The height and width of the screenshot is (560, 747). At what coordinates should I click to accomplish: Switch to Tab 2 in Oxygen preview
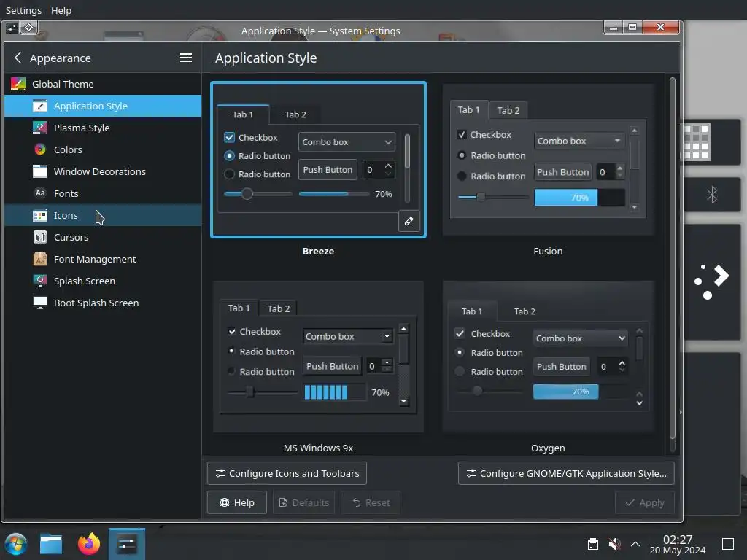coord(525,311)
